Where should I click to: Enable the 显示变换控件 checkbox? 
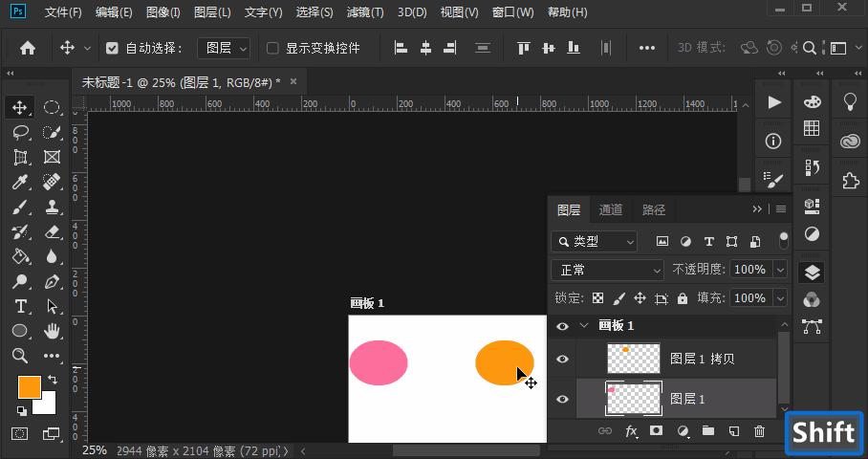pos(272,48)
